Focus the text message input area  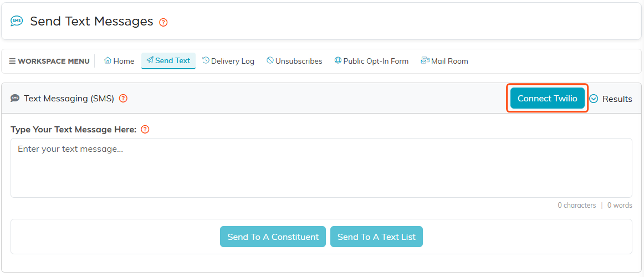(321, 168)
